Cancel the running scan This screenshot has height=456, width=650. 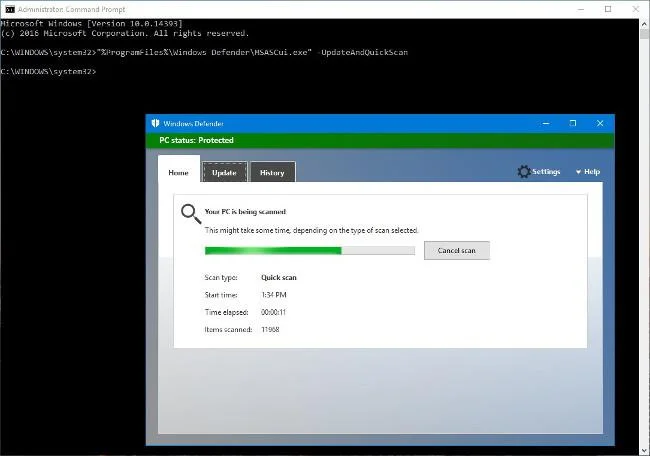click(456, 250)
